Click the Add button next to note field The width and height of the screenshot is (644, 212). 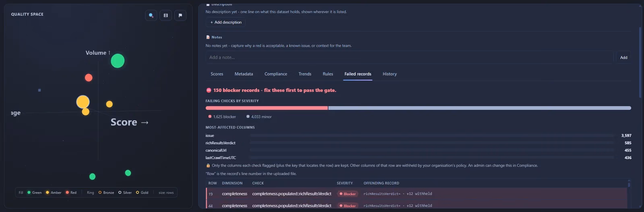pyautogui.click(x=623, y=57)
